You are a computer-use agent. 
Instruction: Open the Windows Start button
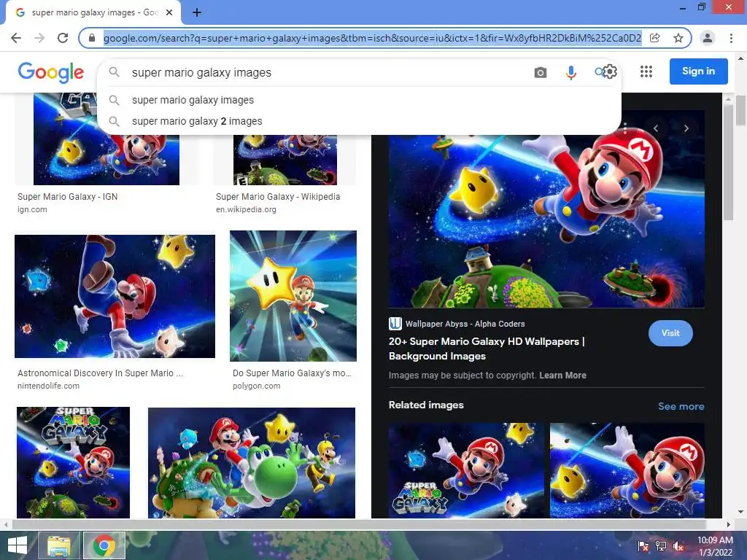tap(18, 545)
